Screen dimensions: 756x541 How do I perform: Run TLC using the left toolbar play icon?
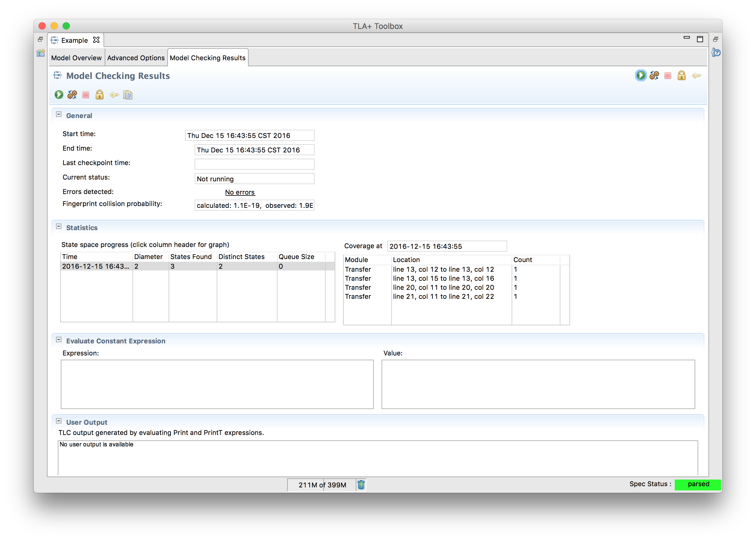point(59,95)
